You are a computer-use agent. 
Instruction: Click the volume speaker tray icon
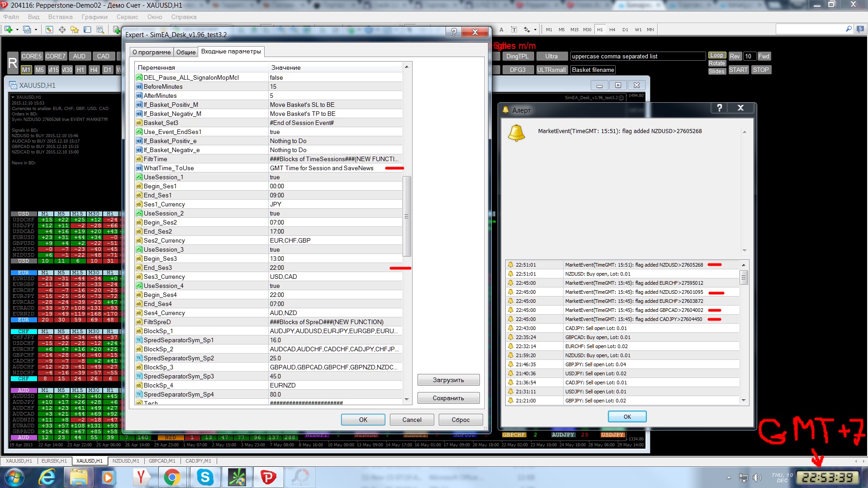click(x=757, y=478)
